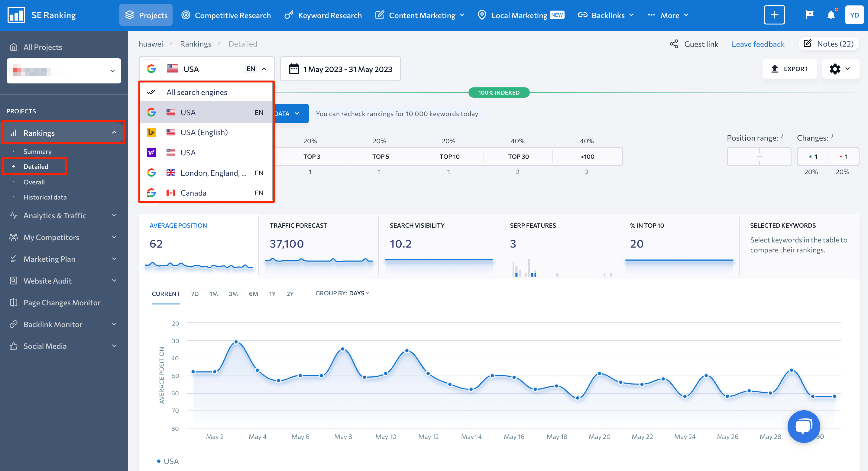Image resolution: width=868 pixels, height=471 pixels.
Task: Click the Notes pencil icon
Action: [x=808, y=44]
